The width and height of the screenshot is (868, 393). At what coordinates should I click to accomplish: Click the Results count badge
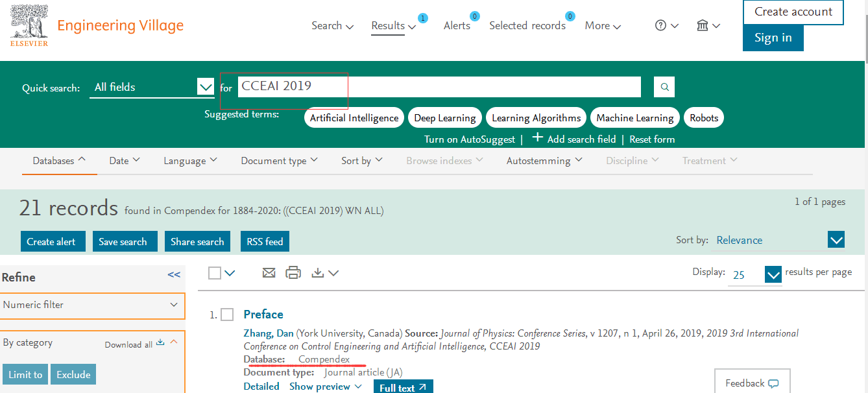point(423,18)
